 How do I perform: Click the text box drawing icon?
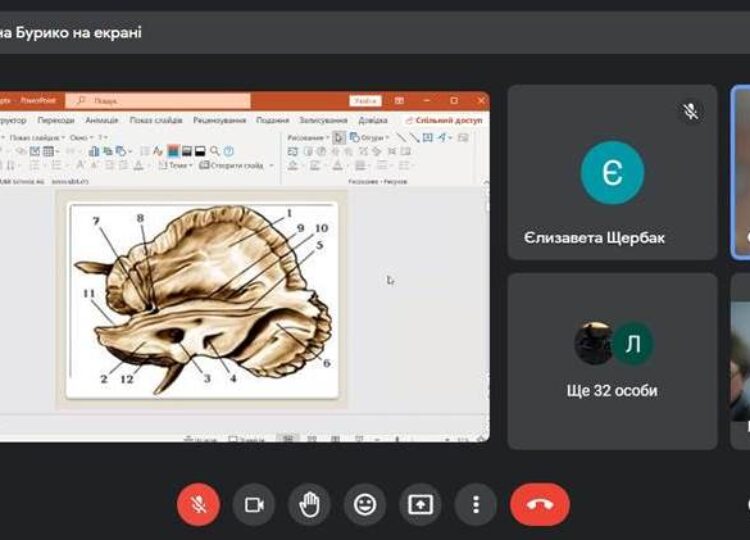pos(428,138)
